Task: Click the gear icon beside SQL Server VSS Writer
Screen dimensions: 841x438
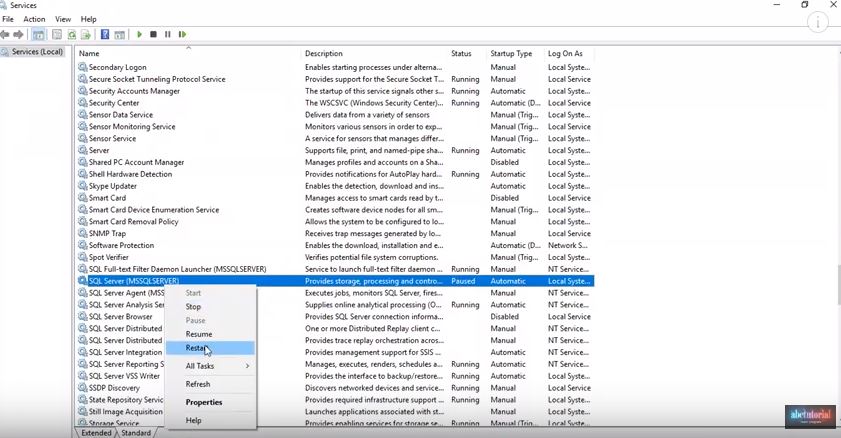Action: (83, 376)
